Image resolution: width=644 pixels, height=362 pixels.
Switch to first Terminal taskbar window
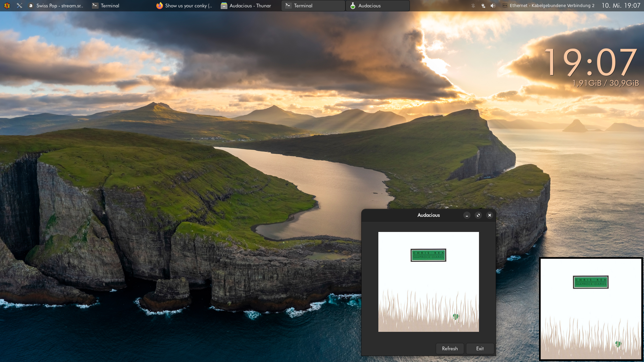pos(106,6)
